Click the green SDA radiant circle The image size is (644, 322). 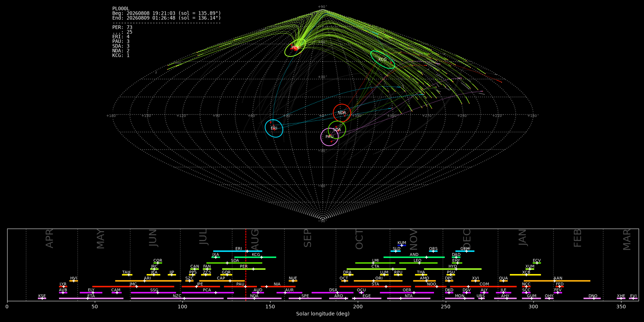click(337, 130)
